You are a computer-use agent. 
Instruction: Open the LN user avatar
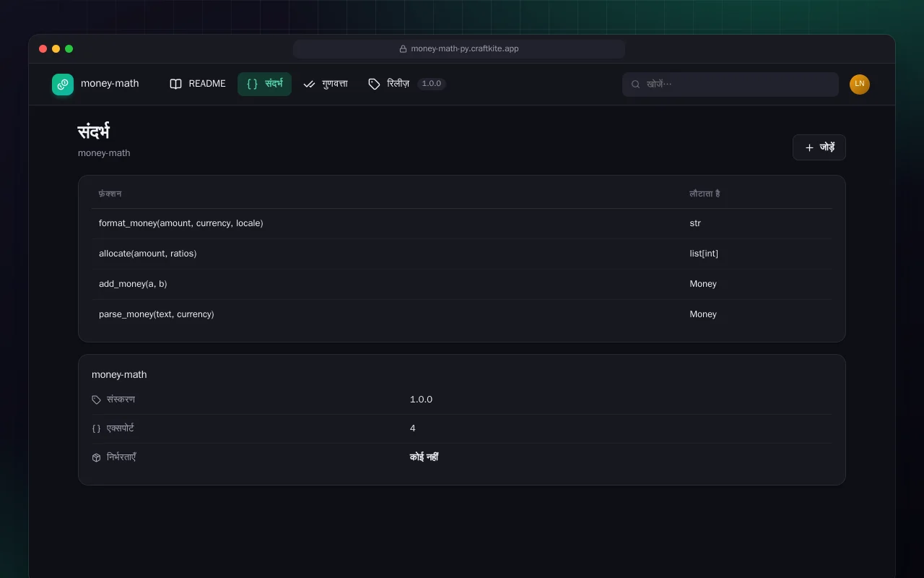[860, 85]
